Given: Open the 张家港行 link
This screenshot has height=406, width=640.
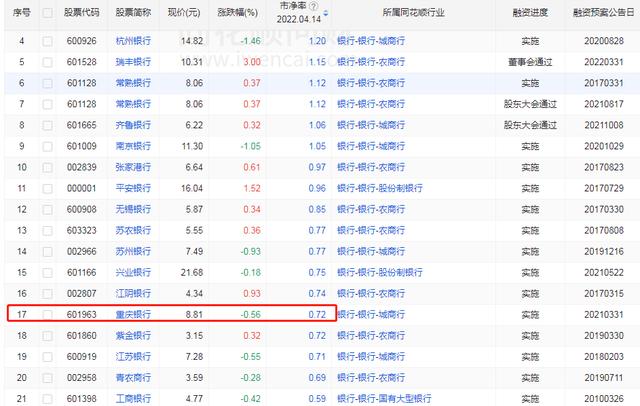Looking at the screenshot, I should [133, 167].
